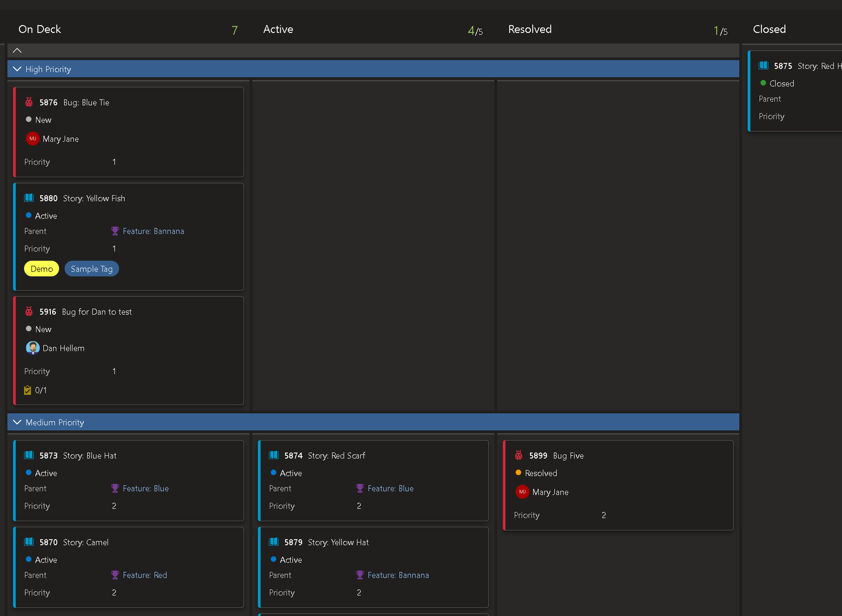
Task: Click the Closed column header
Action: point(769,29)
